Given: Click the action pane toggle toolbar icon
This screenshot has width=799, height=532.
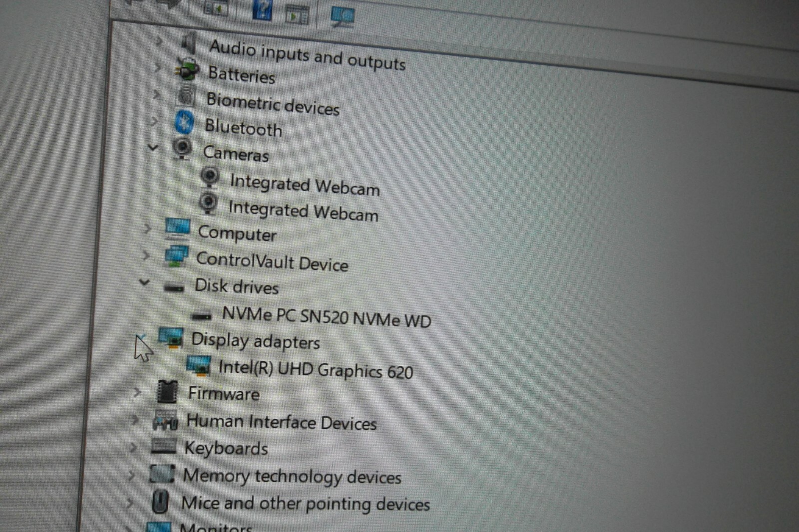Looking at the screenshot, I should click(297, 15).
